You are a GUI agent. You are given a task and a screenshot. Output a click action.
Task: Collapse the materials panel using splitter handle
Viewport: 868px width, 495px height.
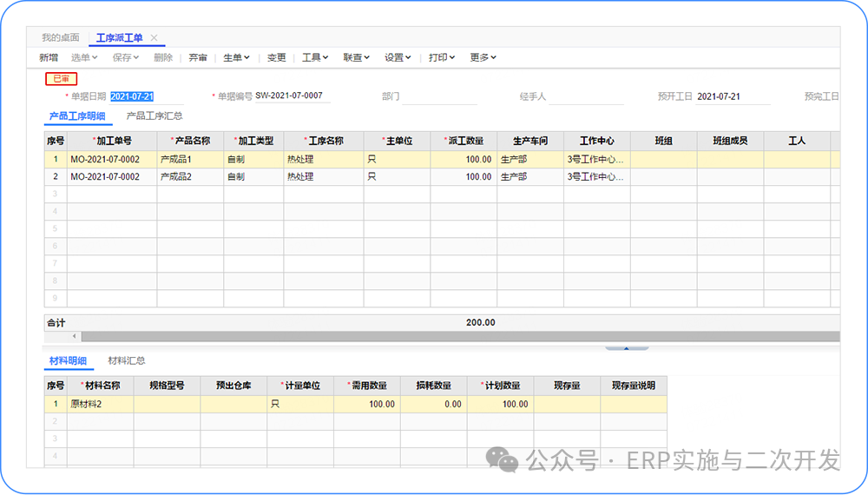click(627, 348)
